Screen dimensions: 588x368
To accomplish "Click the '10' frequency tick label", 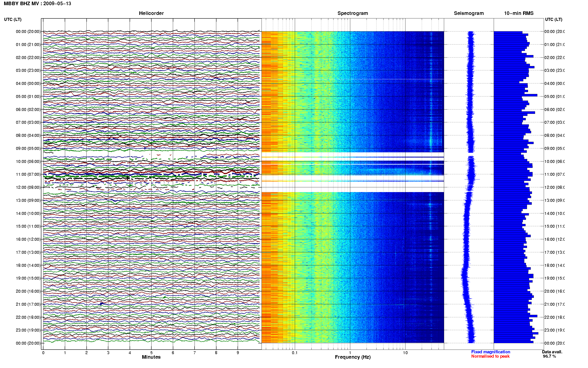I will point(405,353).
